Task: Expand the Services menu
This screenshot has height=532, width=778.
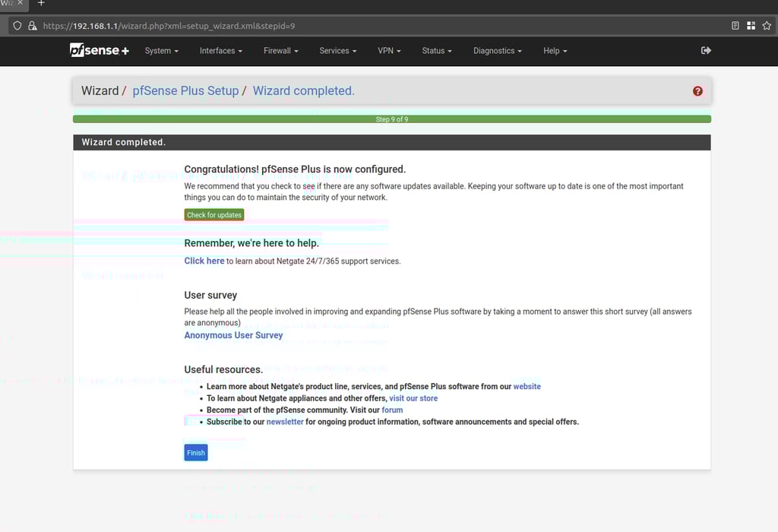Action: pyautogui.click(x=338, y=51)
